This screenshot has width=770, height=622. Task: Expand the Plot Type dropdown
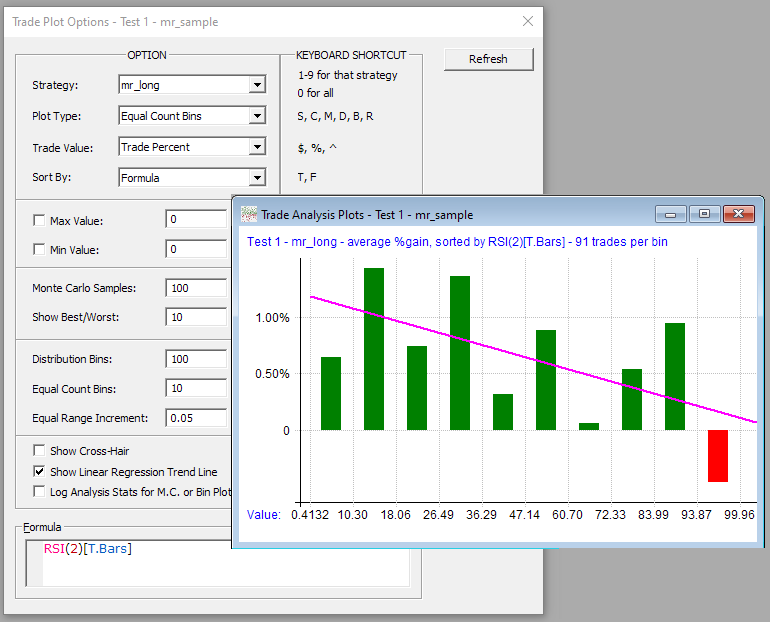point(257,117)
